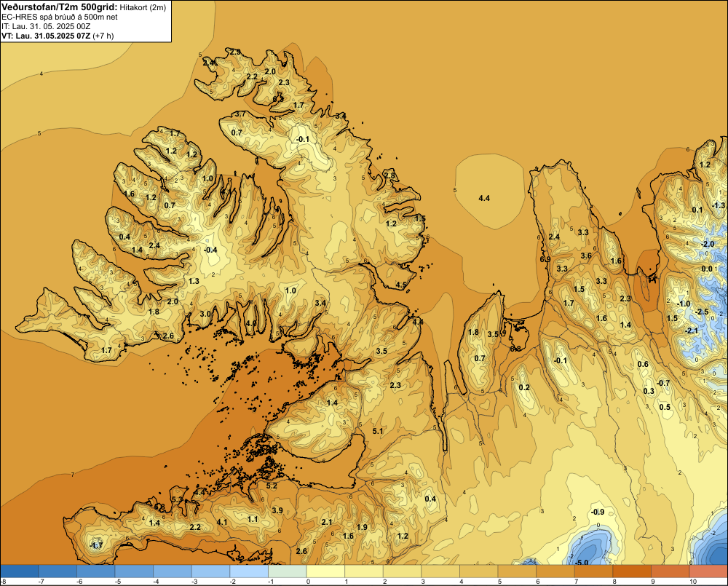Click the '-2.1' temperature value
Viewport: 728px width, 586px height.
point(692,330)
